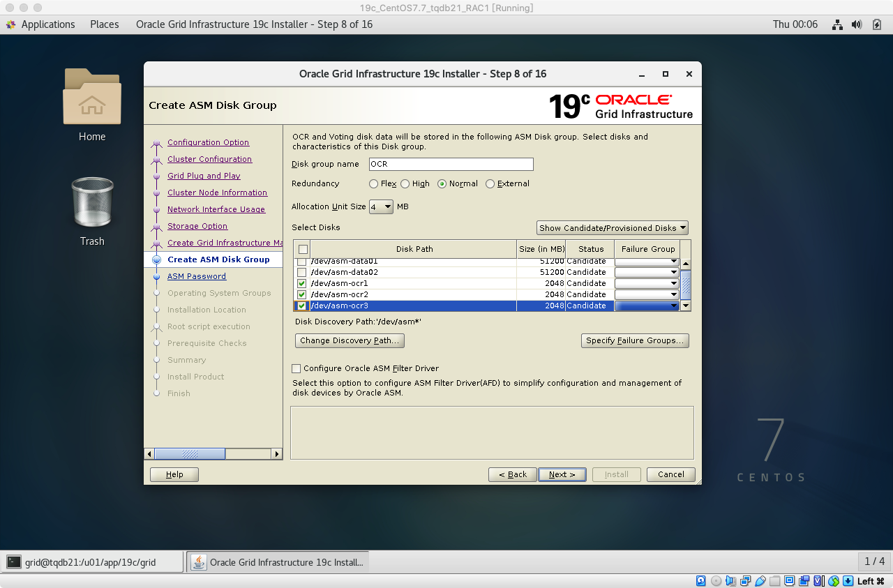This screenshot has height=588, width=893.
Task: Go to Cluster Node Information step
Action: [x=217, y=193]
